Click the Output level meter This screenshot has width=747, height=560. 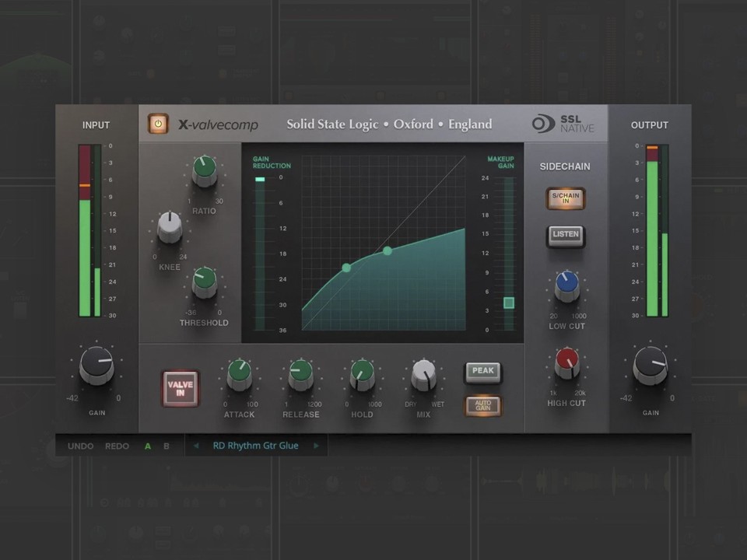point(657,230)
